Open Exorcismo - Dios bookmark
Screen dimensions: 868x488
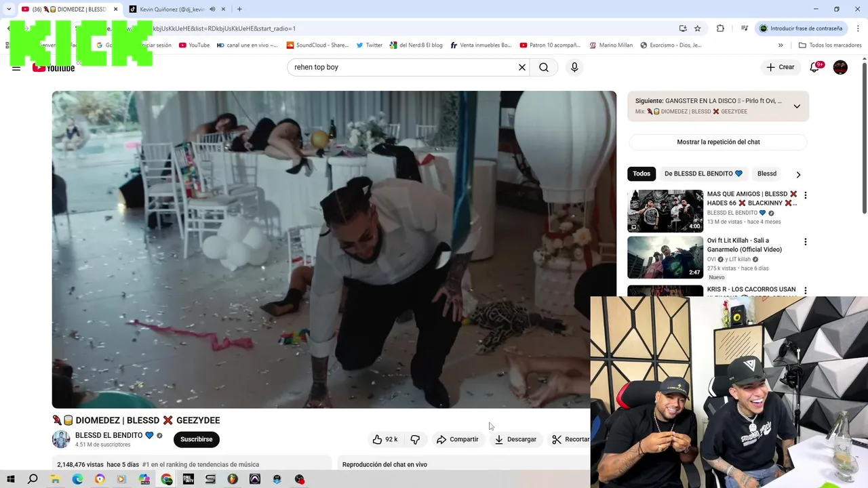(671, 45)
